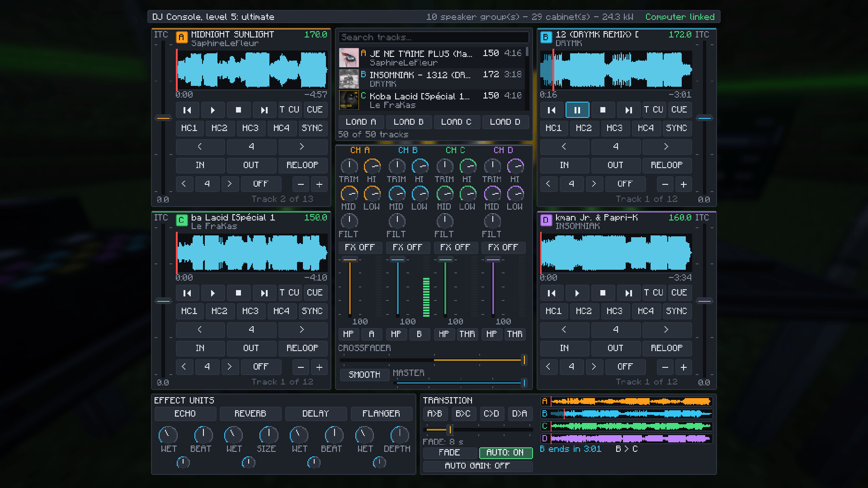Adjust Echo WET knob
The image size is (868, 488).
pos(168,435)
